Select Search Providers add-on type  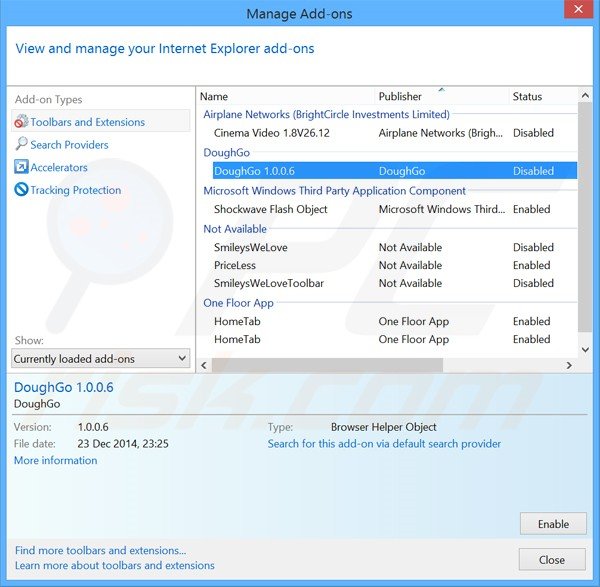(69, 145)
